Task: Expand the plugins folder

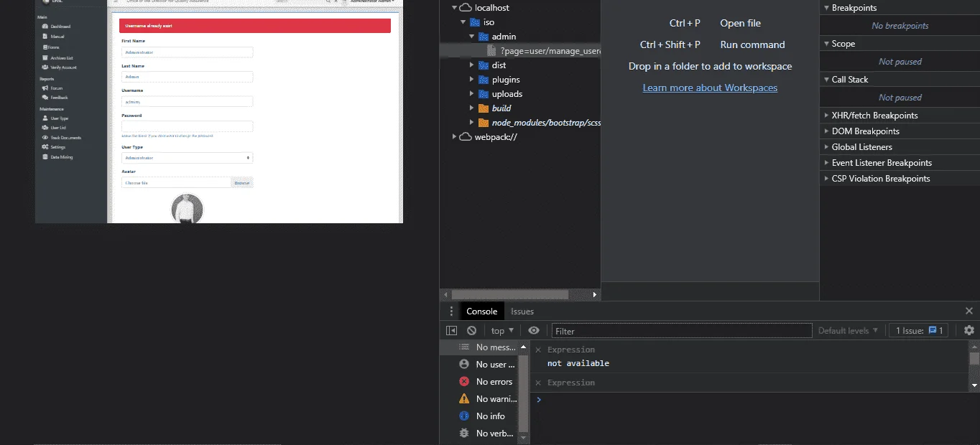Action: click(472, 80)
